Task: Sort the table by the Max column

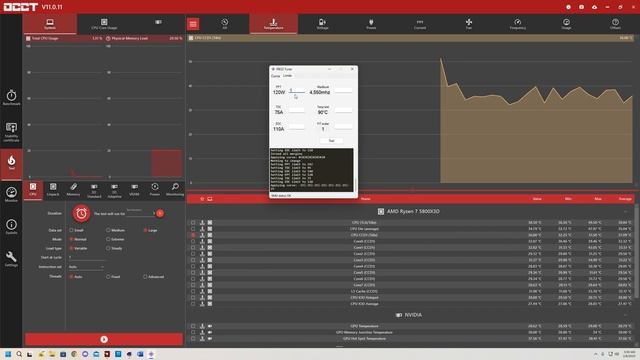Action: (598, 199)
